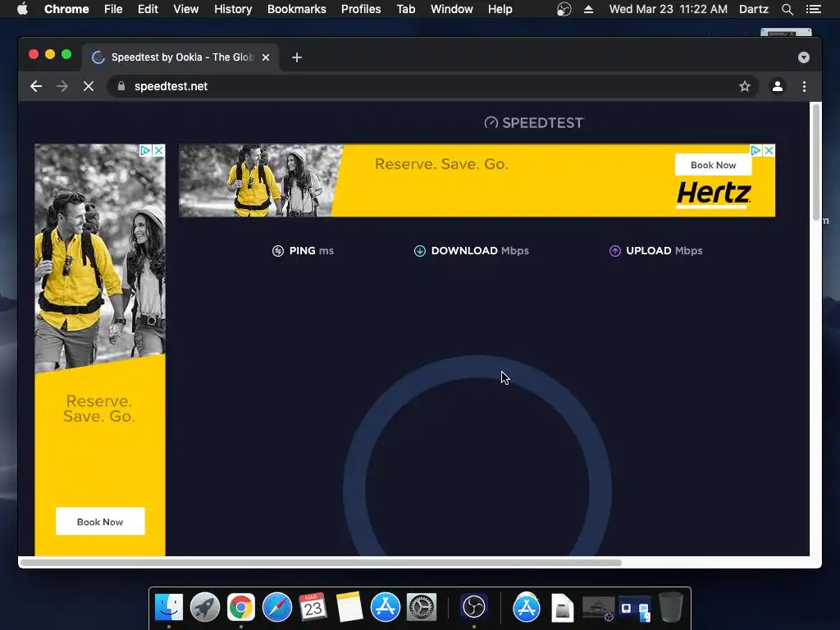Open the History menu
Screen dimensions: 840x630
coord(233,9)
